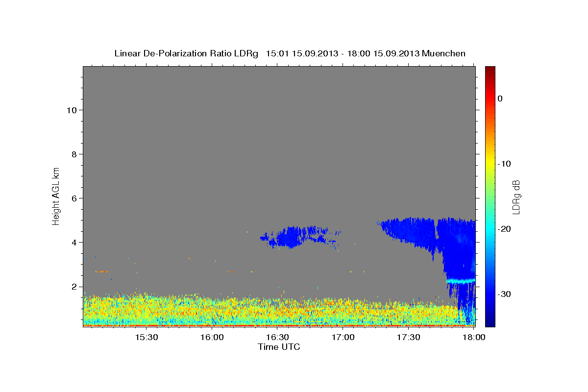
Task: Click the colorbar value label -30
Action: point(504,294)
